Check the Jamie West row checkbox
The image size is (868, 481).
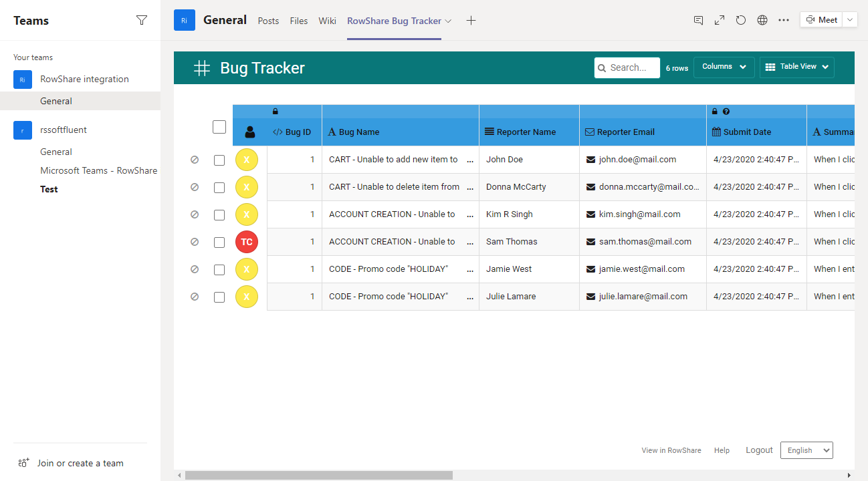[x=219, y=270]
